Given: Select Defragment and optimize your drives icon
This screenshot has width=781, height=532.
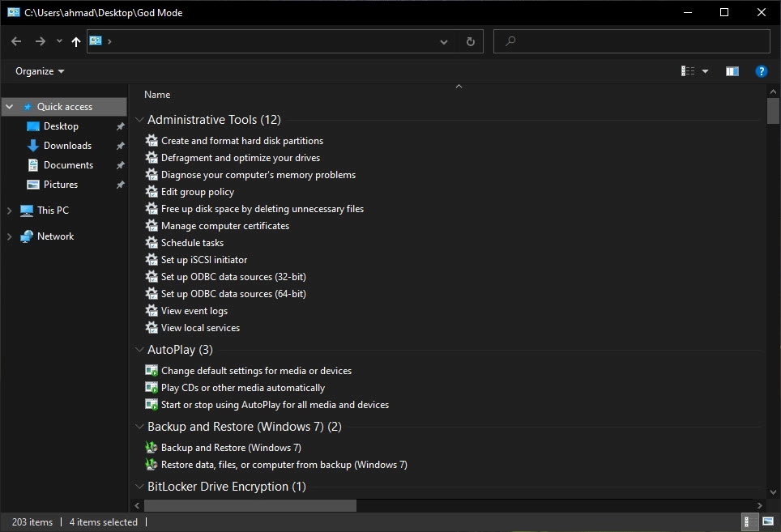Looking at the screenshot, I should coord(152,157).
